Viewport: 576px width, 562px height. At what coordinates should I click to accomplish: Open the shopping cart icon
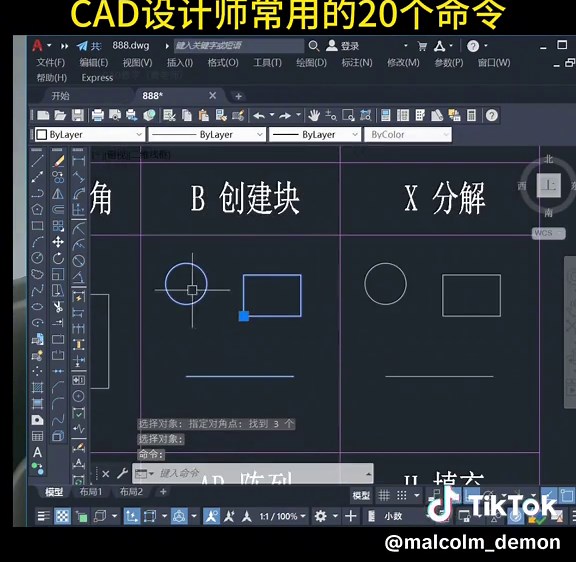[x=422, y=46]
